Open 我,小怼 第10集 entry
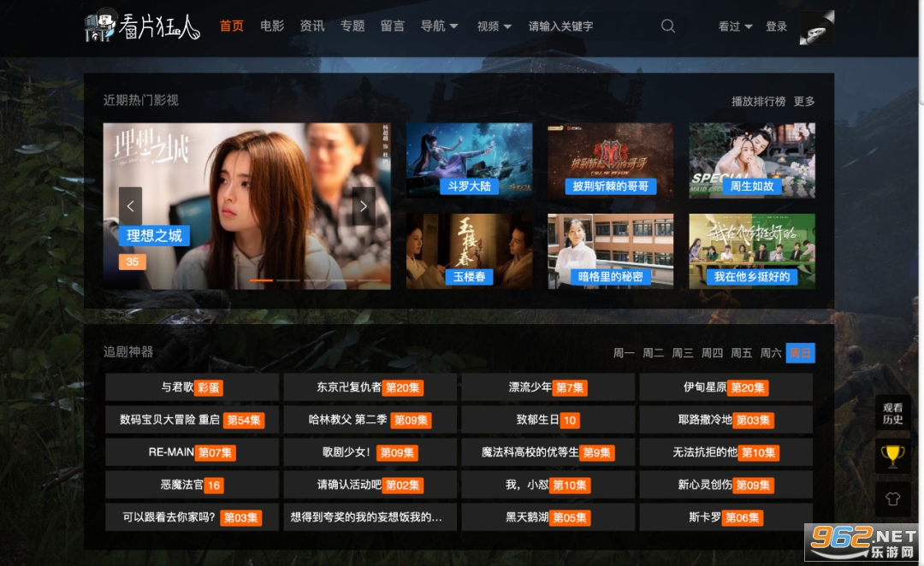 point(548,485)
